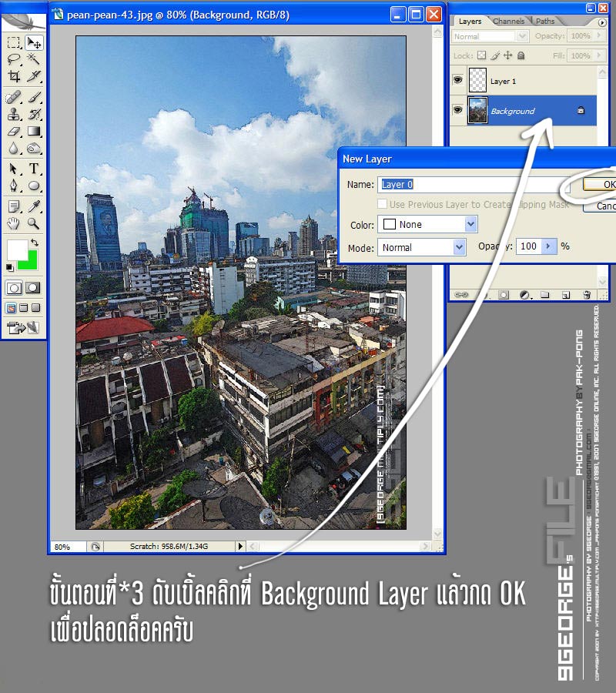Click the Opacity value field in New Layer
Viewport: 616px width, 693px height.
point(528,246)
